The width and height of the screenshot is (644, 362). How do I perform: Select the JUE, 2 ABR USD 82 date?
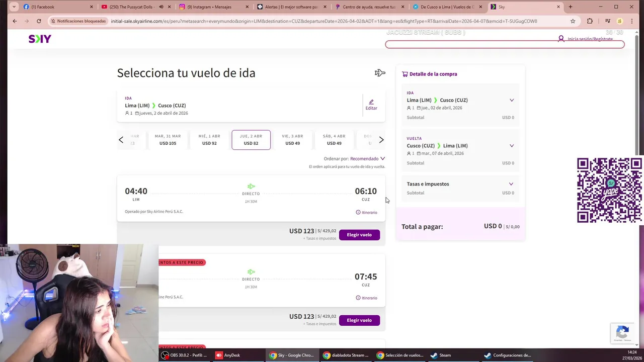point(251,140)
